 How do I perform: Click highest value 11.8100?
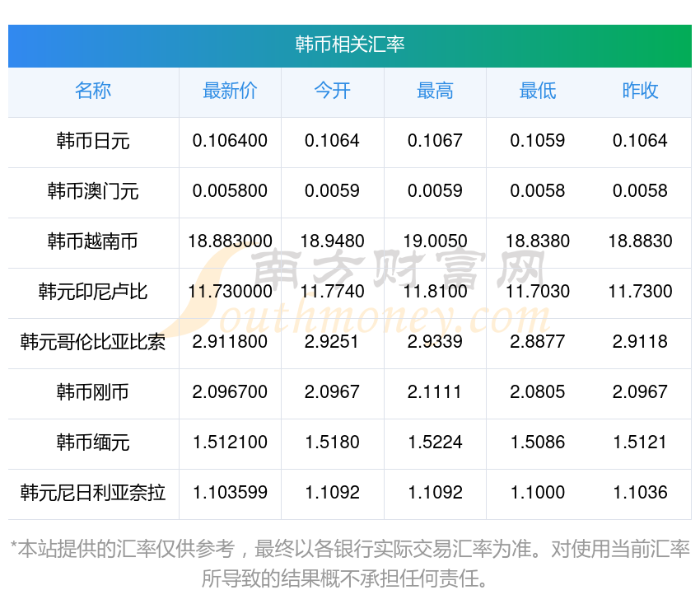pyautogui.click(x=435, y=292)
